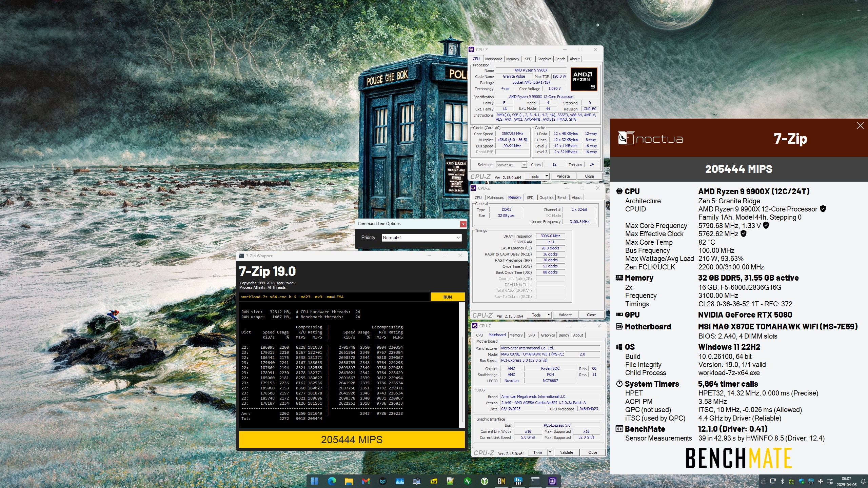This screenshot has height=488, width=868.
Task: Open the notepad-with-pencil taskbar icon
Action: click(x=450, y=481)
